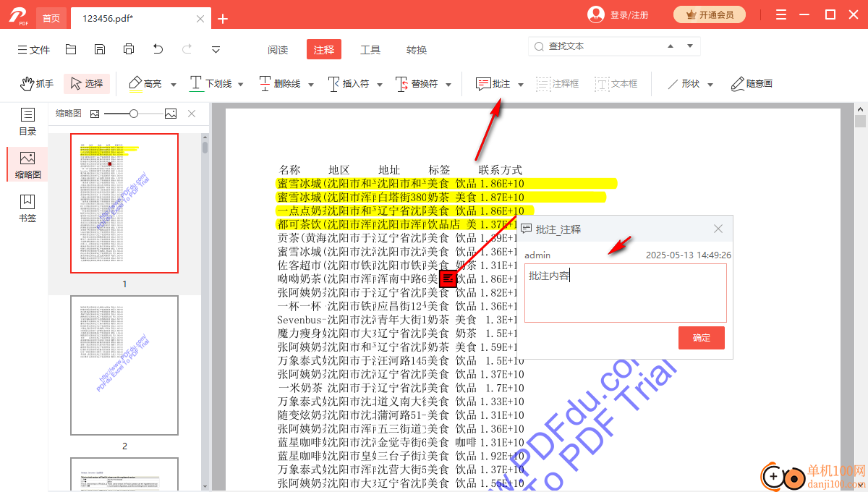Viewport: 868px width, 492px height.
Task: Click the 联系方式 column header text
Action: coord(500,170)
